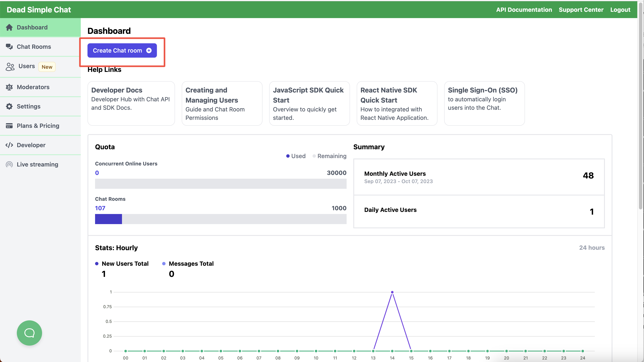Screen dimensions: 644x362
Task: Click the Create Chat room button
Action: tap(122, 50)
